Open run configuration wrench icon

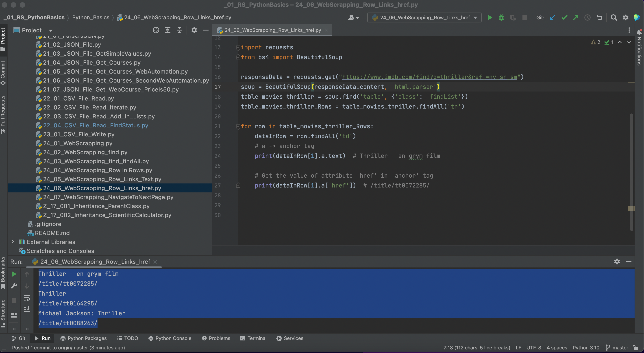(x=14, y=286)
